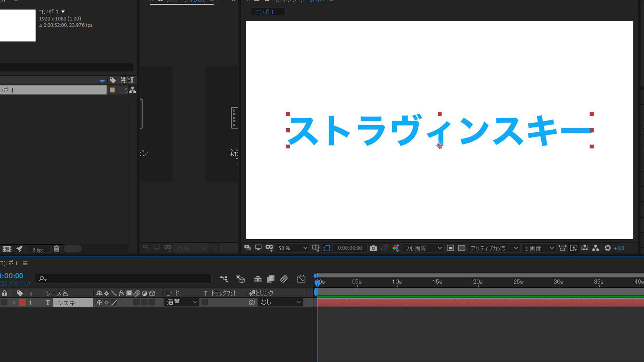Expand layer 1 properties arrow
The image size is (644, 362).
14,302
